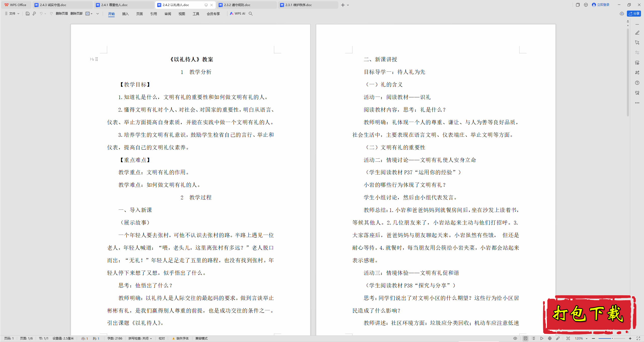Click the zoom in plus button
The height and width of the screenshot is (342, 644).
click(x=630, y=338)
